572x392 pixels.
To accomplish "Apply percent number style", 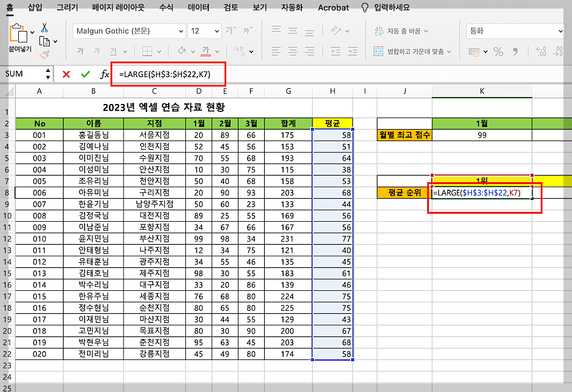I will pos(499,51).
